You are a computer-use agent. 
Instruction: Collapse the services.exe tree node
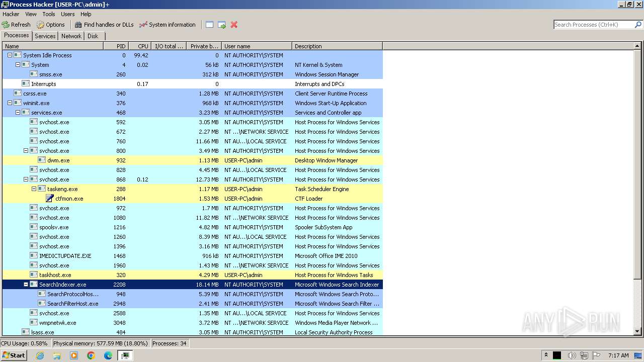[18, 113]
